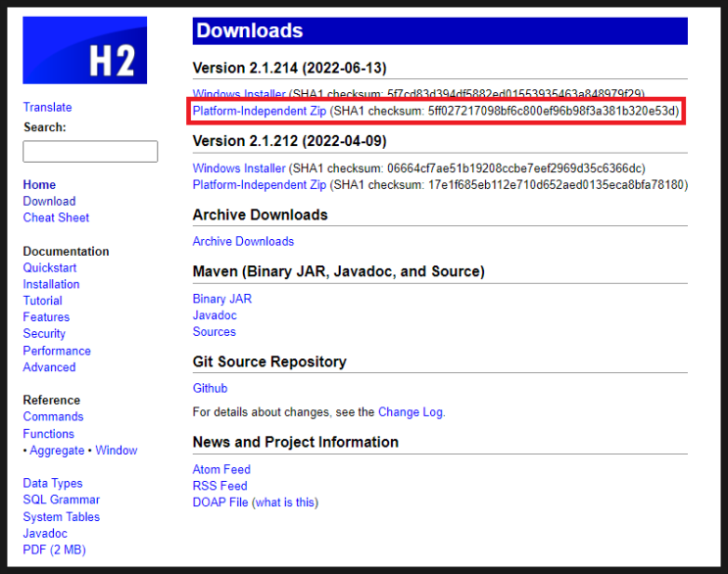The image size is (728, 574).
Task: Open the Installation documentation link
Action: [x=51, y=284]
